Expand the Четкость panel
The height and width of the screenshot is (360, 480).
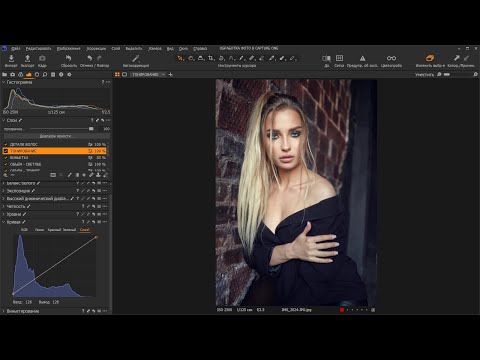tap(4, 206)
